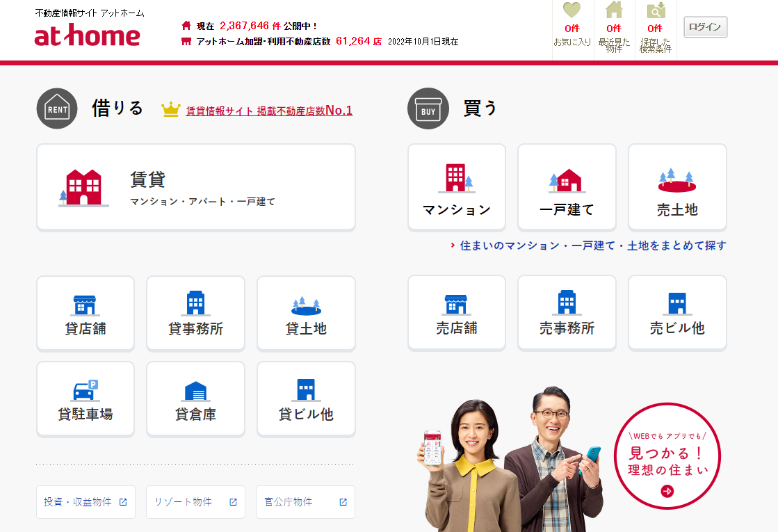
Task: Click the red house icon beside 現在
Action: (x=186, y=25)
